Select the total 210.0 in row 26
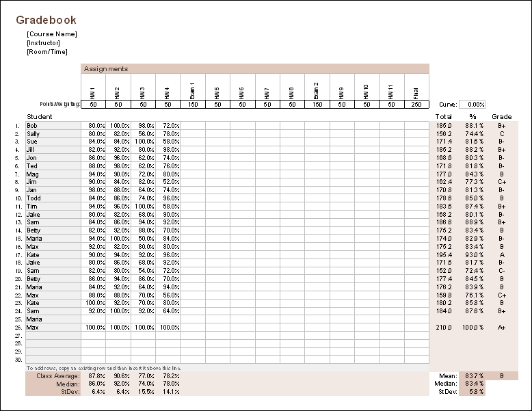Screen dimensions: 532x411 click(x=444, y=328)
